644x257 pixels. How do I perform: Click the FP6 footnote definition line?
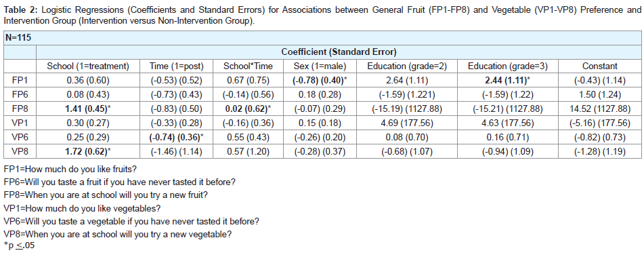point(119,181)
